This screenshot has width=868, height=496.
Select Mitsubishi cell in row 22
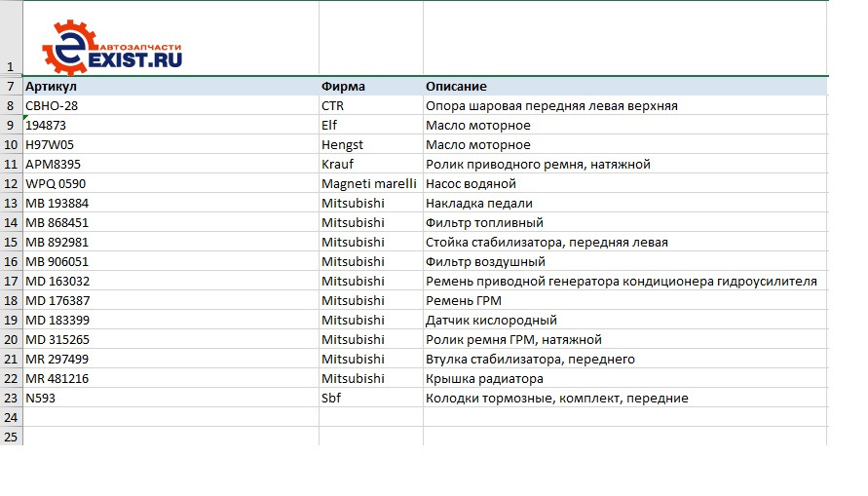371,379
